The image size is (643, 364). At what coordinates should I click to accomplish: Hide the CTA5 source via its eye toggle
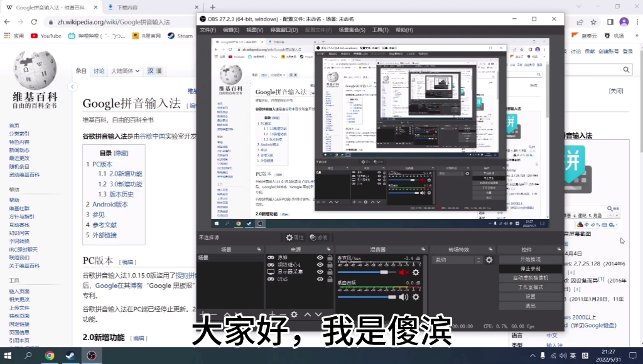(x=319, y=279)
